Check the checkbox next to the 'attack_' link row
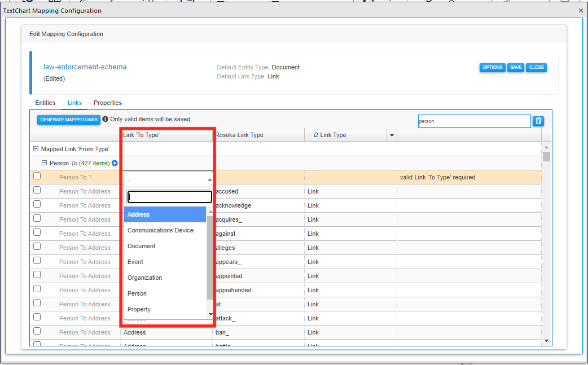The width and height of the screenshot is (588, 365). pyautogui.click(x=37, y=318)
